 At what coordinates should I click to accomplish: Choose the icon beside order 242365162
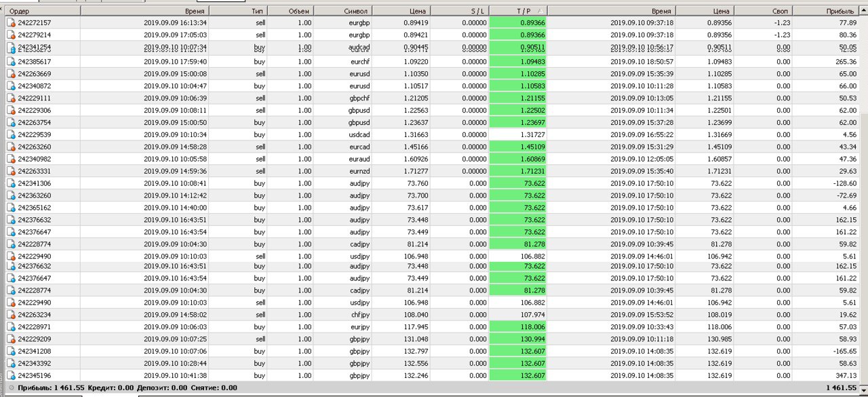coord(11,208)
